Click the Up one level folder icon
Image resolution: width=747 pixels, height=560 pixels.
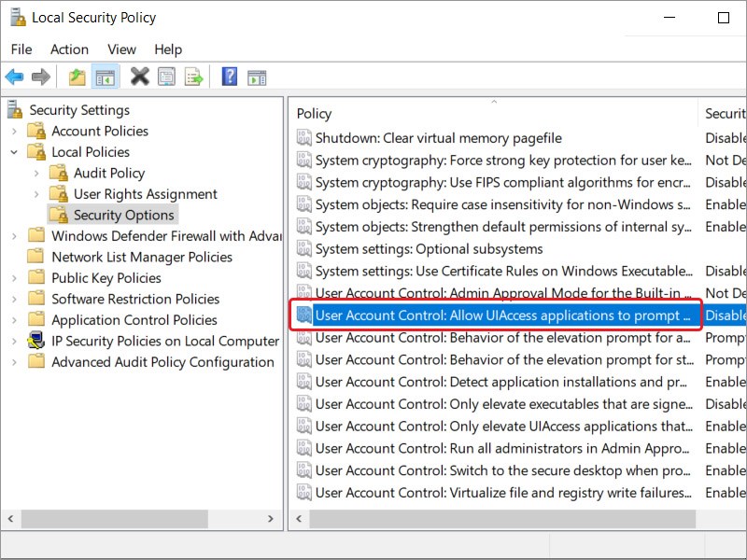click(78, 77)
